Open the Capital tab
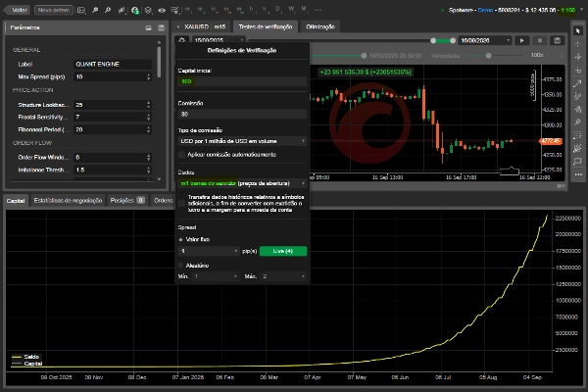Viewport: 588px width, 392px height. point(16,201)
